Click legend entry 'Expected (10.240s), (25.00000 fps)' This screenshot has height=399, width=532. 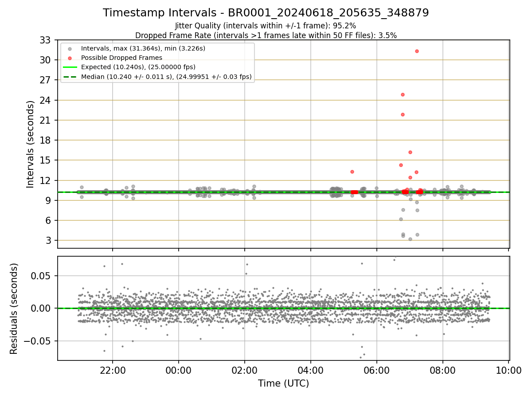(x=138, y=67)
